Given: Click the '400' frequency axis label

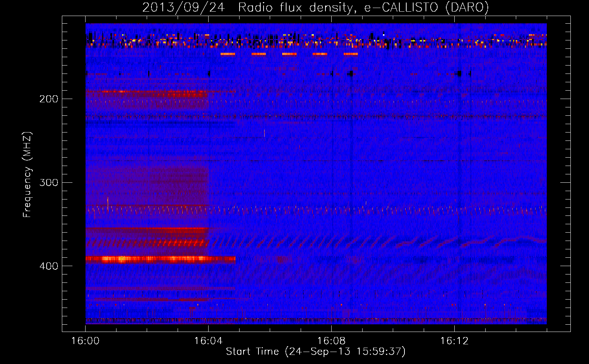Looking at the screenshot, I should point(49,266).
